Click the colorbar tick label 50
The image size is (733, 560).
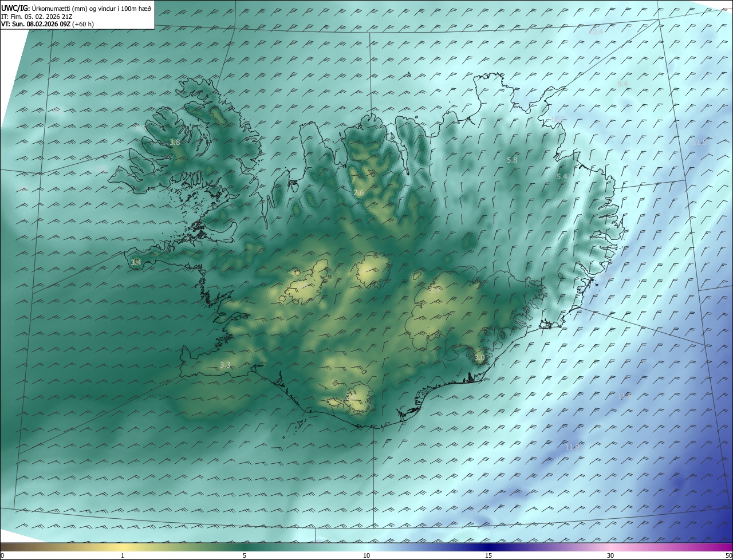tap(728, 555)
